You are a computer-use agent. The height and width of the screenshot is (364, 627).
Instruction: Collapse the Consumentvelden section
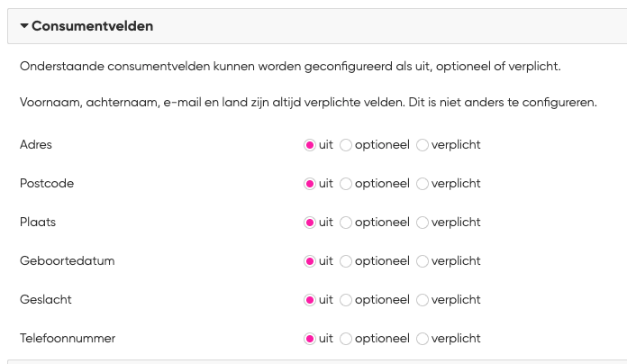tap(24, 26)
